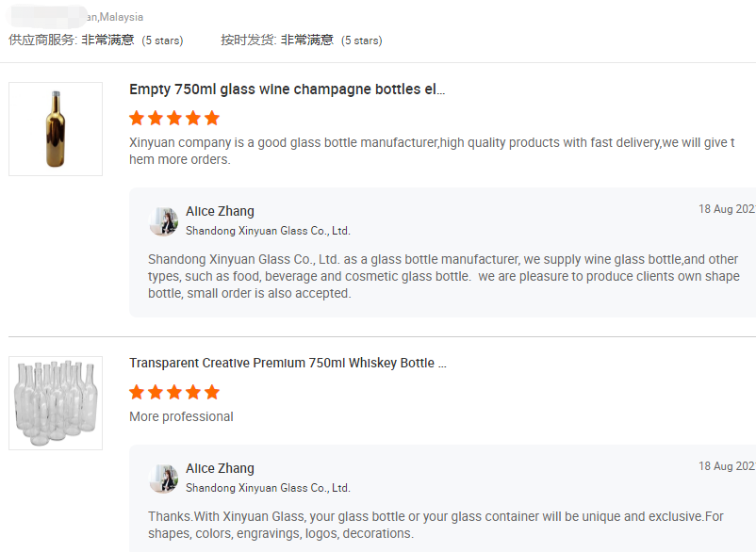This screenshot has height=552, width=756.
Task: Click the Alice Zhang name in the first reply
Action: point(220,211)
